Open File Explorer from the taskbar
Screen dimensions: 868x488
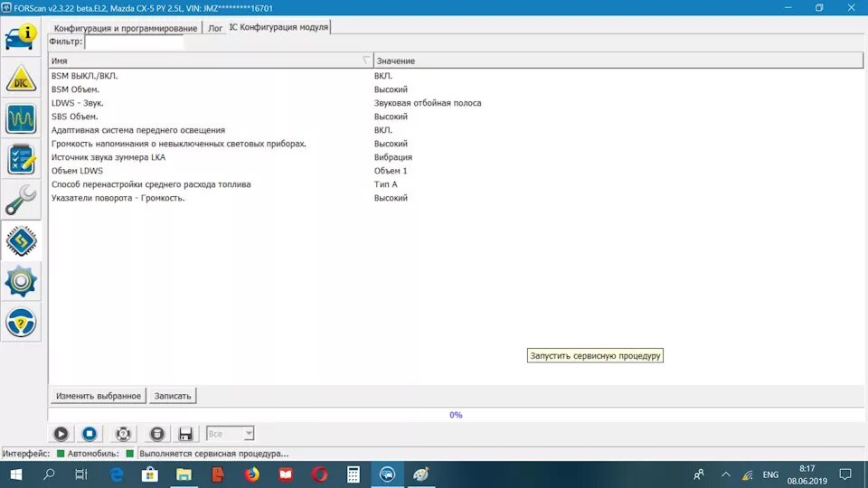[x=184, y=474]
